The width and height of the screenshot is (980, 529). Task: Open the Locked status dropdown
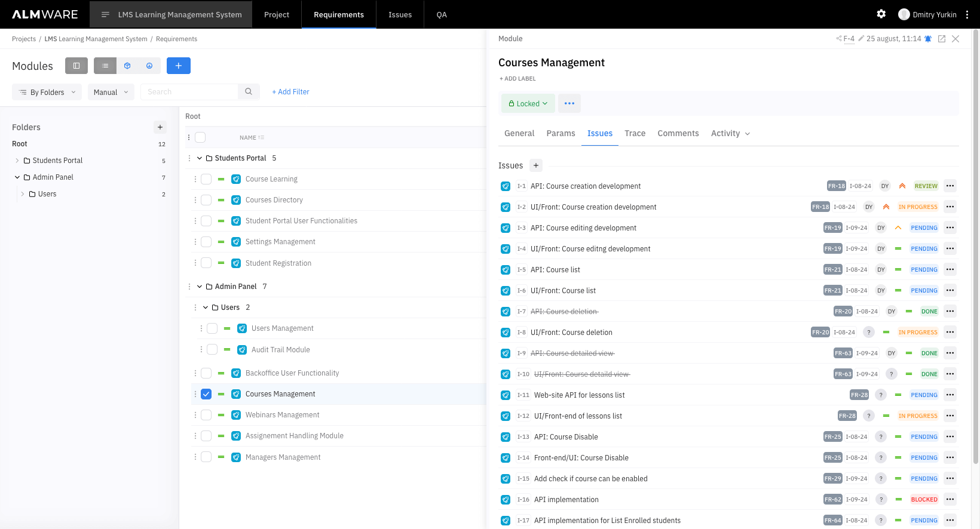click(x=528, y=103)
